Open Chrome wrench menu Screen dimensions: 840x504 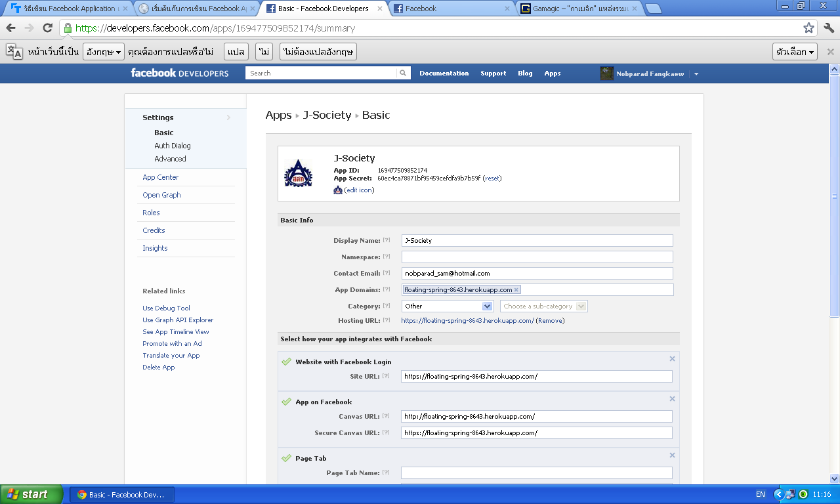pos(829,28)
